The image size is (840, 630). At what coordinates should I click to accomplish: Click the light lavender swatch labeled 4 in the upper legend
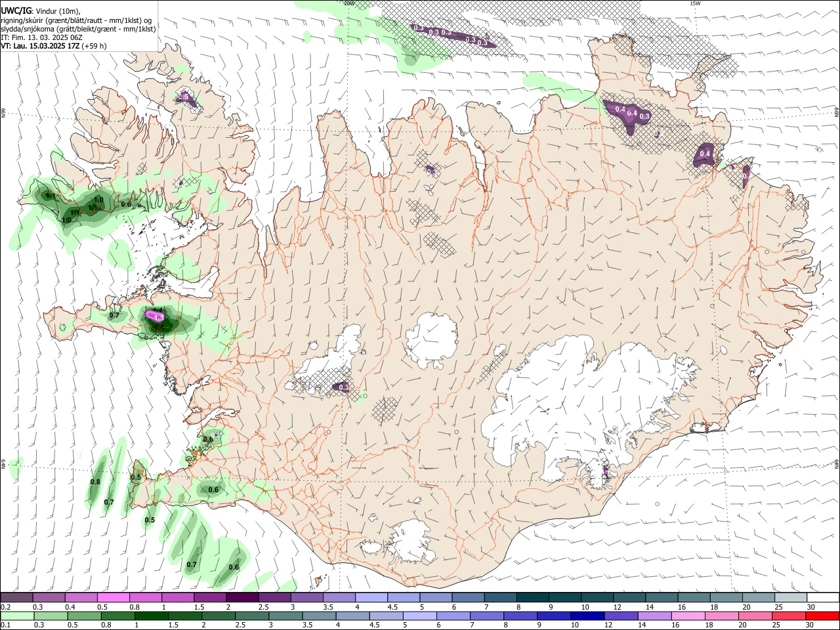(371, 598)
